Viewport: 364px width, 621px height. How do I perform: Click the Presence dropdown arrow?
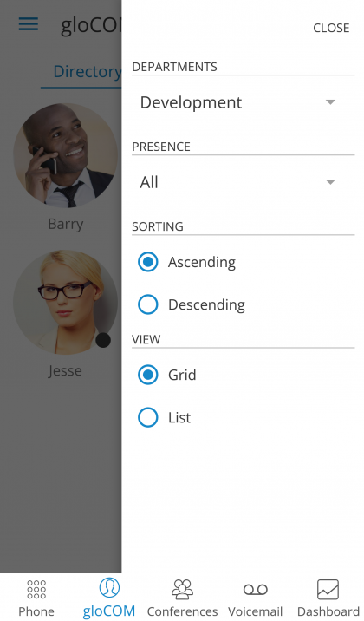330,182
